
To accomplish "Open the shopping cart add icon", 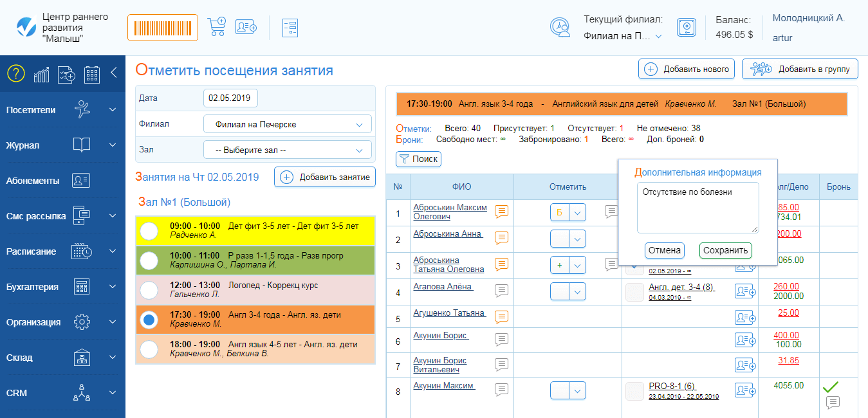I will tap(216, 27).
